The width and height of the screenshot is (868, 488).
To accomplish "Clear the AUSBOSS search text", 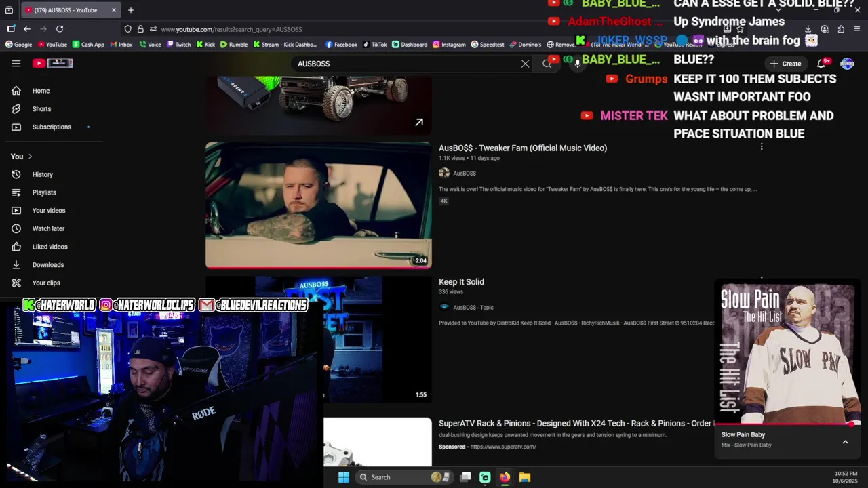I will click(525, 64).
